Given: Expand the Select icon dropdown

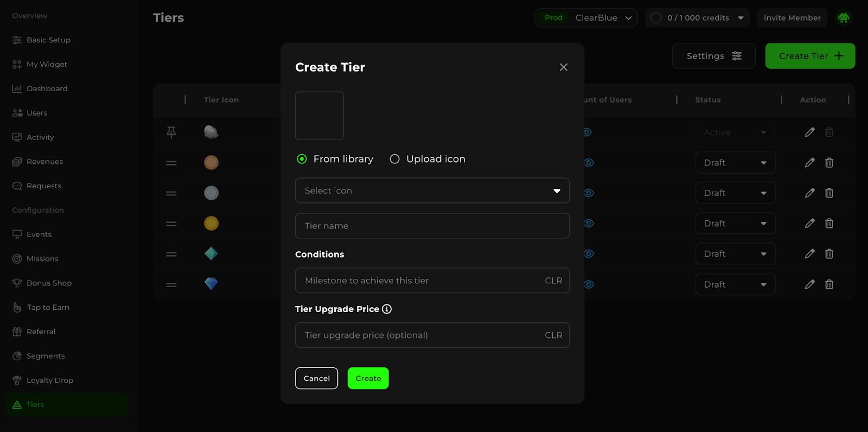Looking at the screenshot, I should pos(432,190).
